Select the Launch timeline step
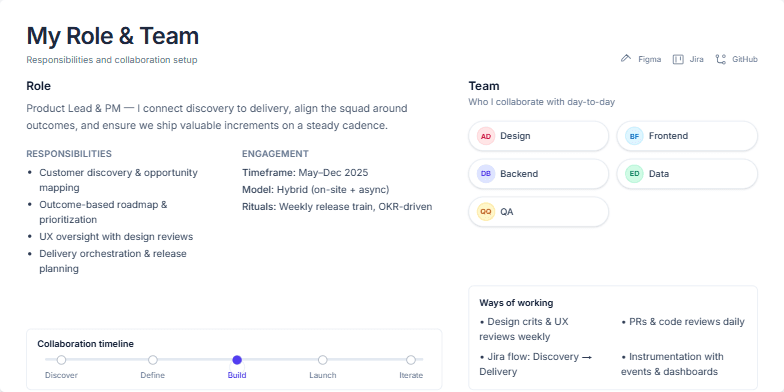Screen dimensions: 784x392 click(x=323, y=360)
